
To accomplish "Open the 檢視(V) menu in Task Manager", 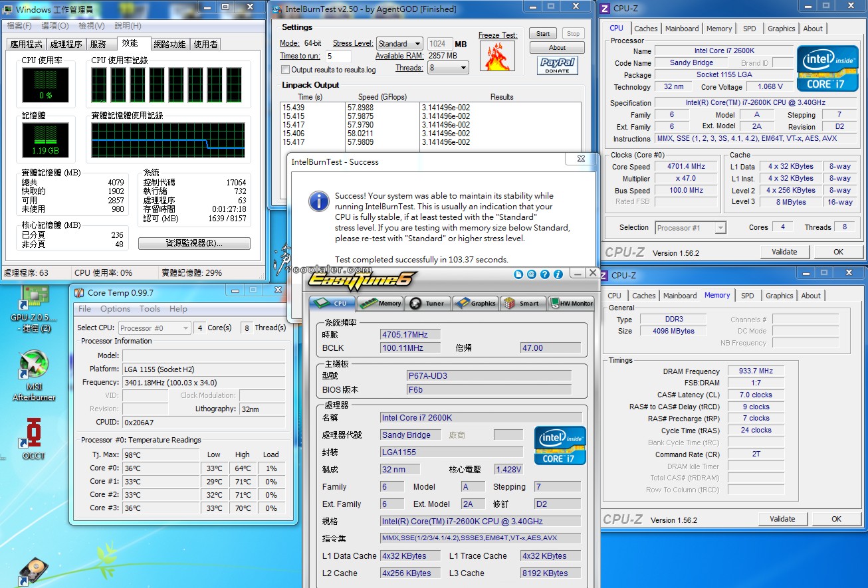I will pos(92,26).
